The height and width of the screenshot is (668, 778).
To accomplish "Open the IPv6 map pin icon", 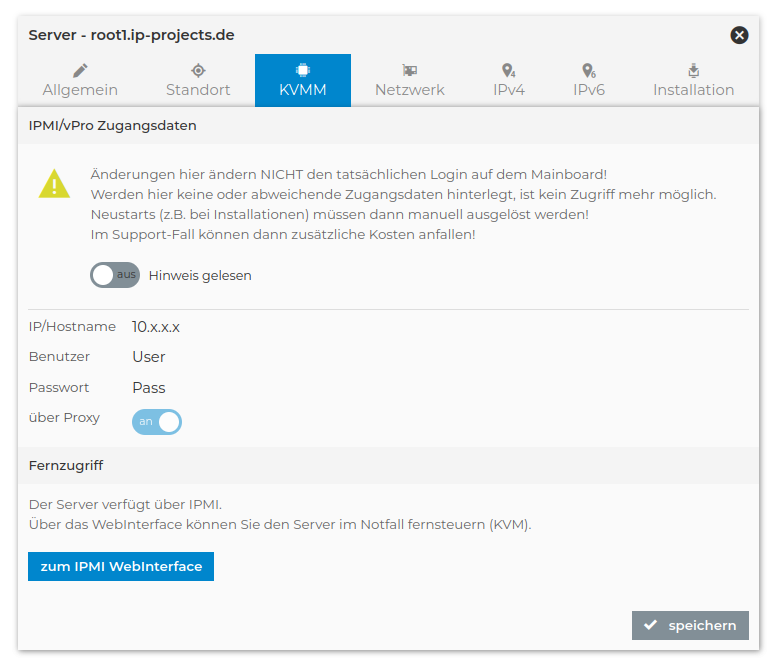I will [x=588, y=70].
